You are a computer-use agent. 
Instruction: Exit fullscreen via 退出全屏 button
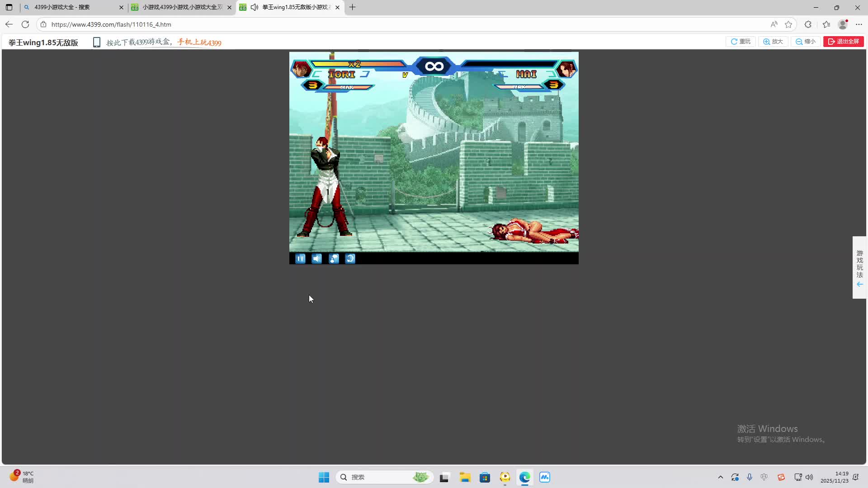[844, 42]
